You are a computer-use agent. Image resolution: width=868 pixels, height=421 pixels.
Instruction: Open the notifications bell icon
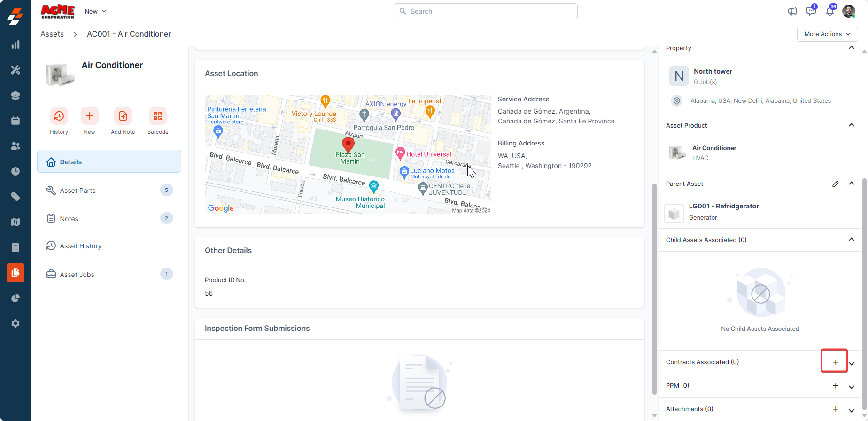point(830,11)
